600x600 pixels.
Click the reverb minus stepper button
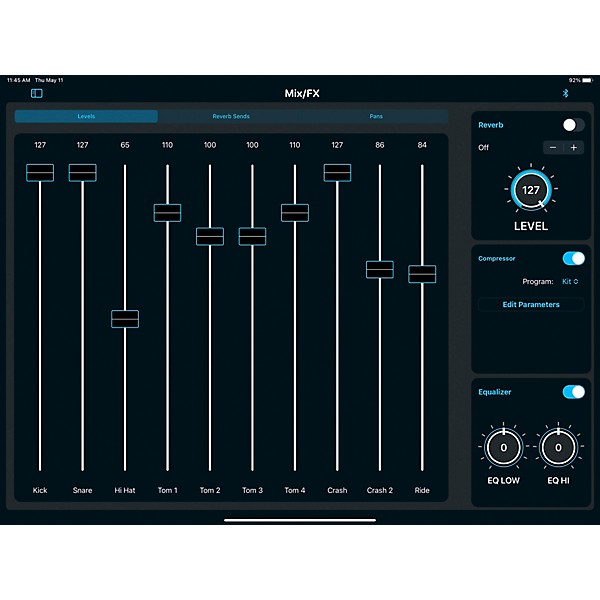point(552,147)
